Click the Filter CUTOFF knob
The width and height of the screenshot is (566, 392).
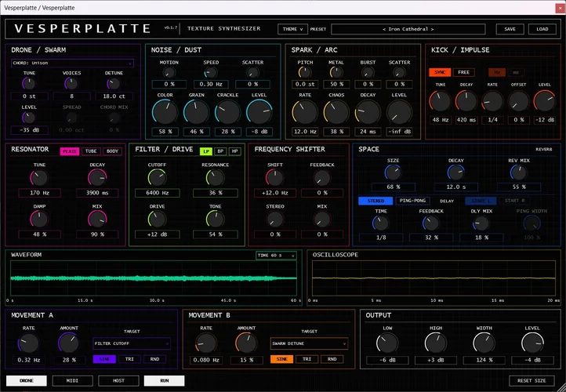157,178
